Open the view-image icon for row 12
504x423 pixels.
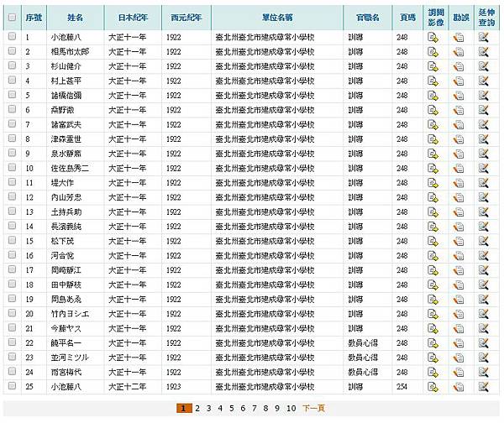(433, 198)
